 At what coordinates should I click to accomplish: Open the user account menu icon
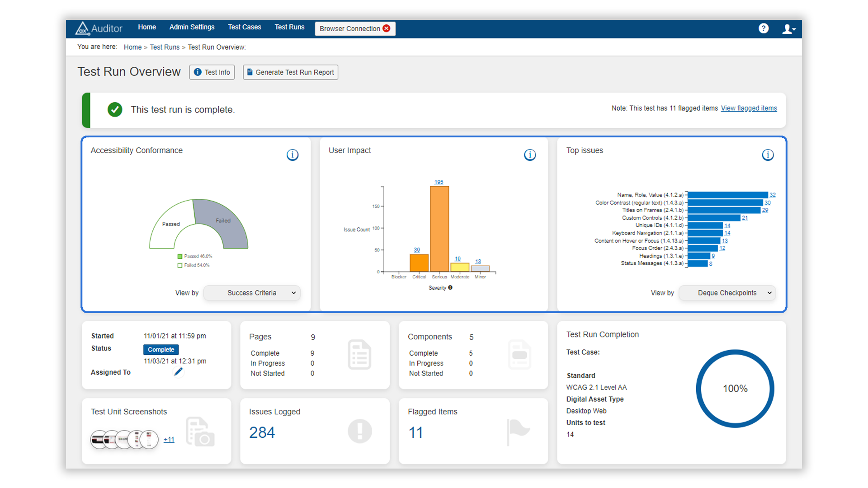(789, 29)
